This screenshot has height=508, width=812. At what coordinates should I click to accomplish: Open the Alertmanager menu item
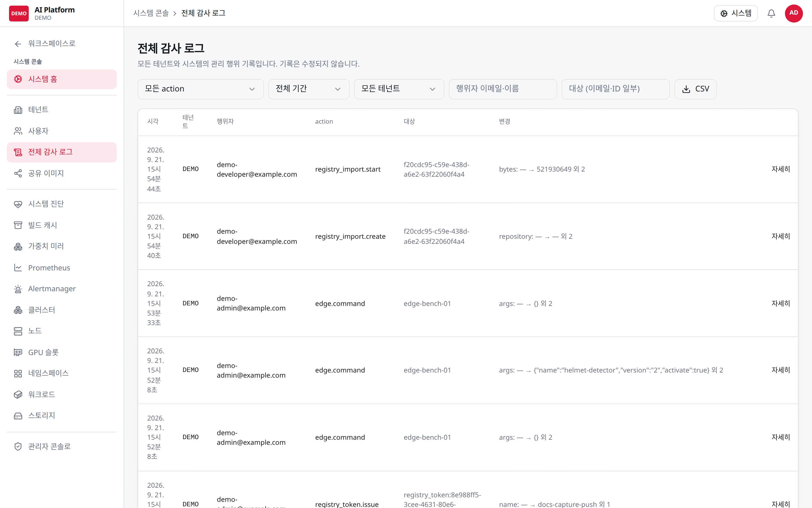(x=62, y=289)
